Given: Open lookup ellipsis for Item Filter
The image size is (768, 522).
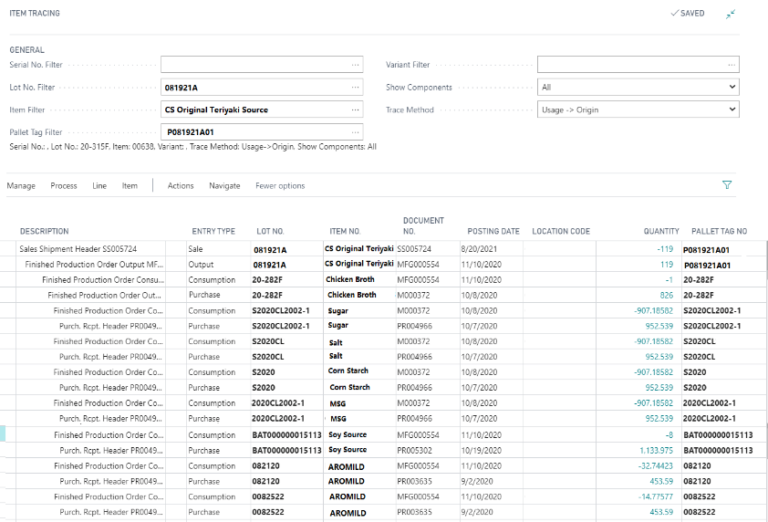Looking at the screenshot, I should point(355,109).
